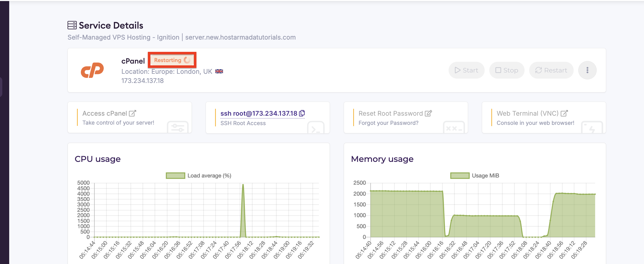
Task: Click the Access cPanel external link icon
Action: click(x=132, y=113)
